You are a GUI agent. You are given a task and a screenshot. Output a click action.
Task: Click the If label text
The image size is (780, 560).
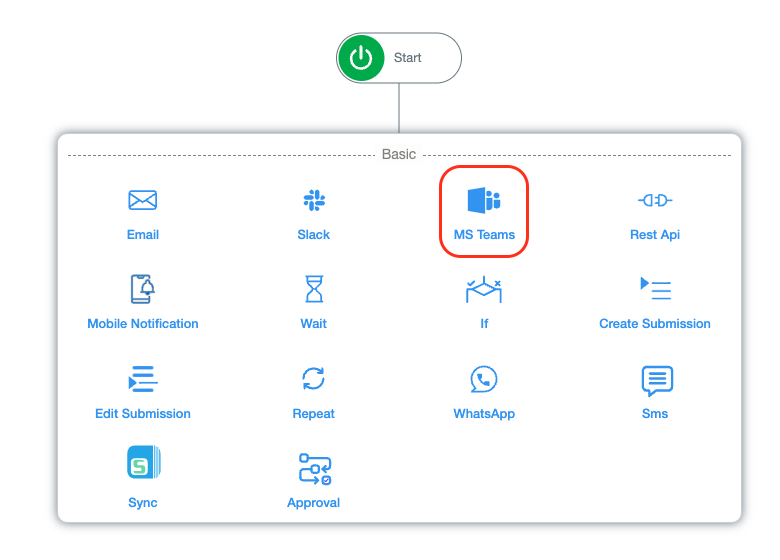click(x=484, y=324)
